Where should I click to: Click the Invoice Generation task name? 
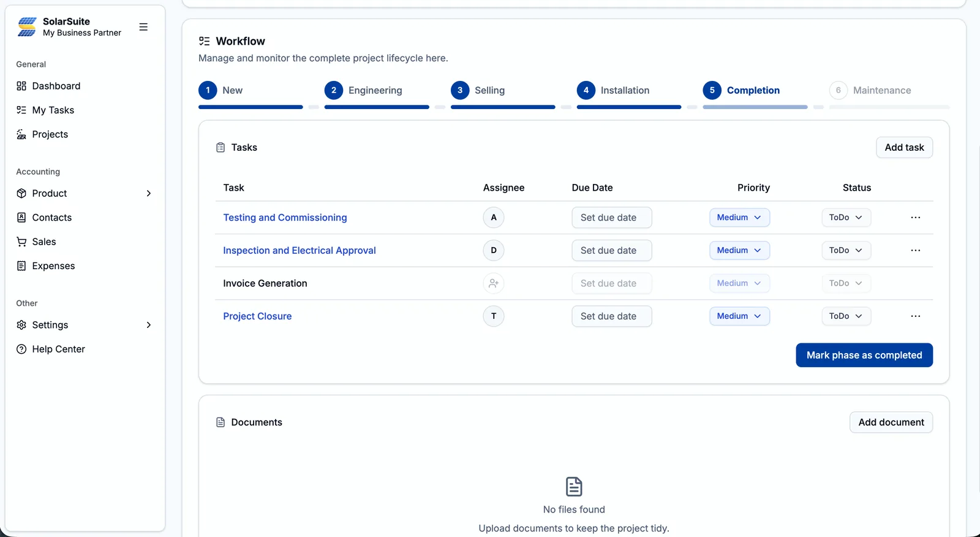click(265, 283)
